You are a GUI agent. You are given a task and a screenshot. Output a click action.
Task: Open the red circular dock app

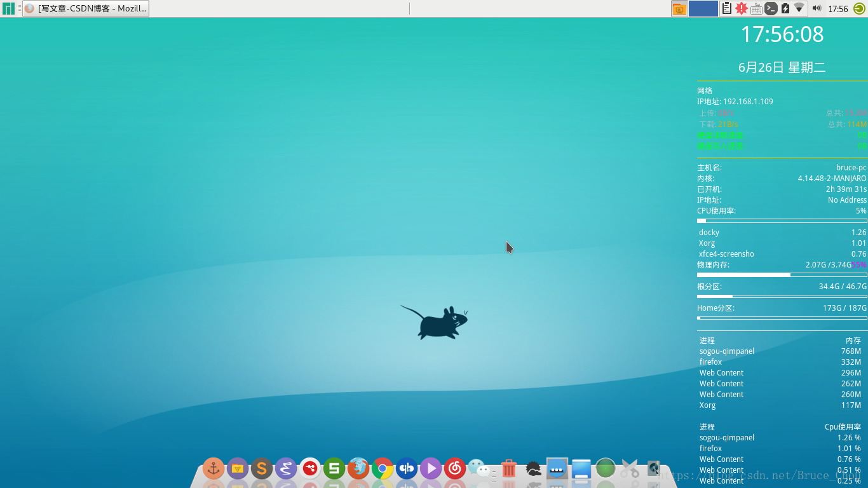pyautogui.click(x=310, y=469)
